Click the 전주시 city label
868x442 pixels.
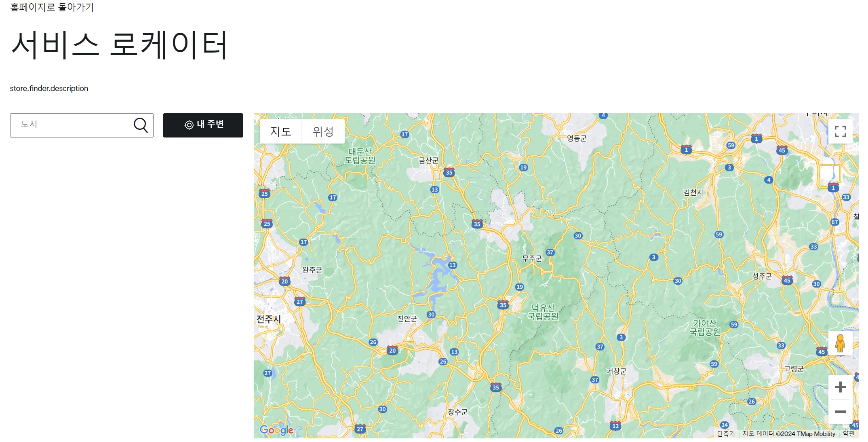coord(269,319)
